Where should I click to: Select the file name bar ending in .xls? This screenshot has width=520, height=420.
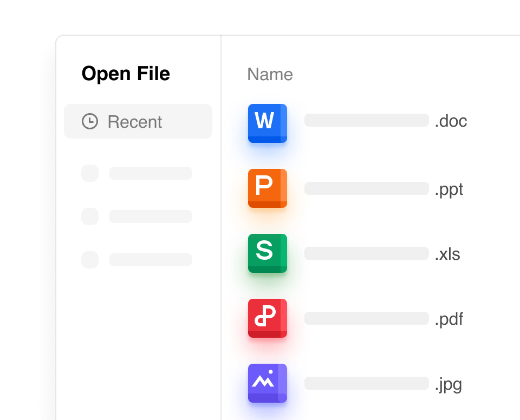[x=366, y=253]
